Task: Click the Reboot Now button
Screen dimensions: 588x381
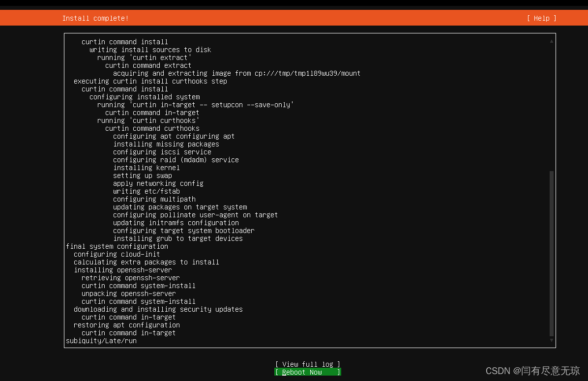Action: point(307,372)
